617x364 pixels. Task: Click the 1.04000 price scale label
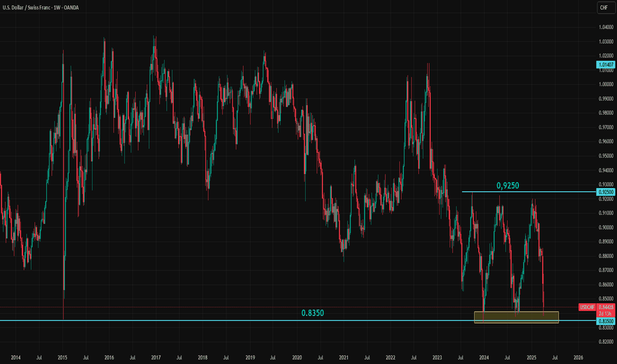pyautogui.click(x=606, y=27)
